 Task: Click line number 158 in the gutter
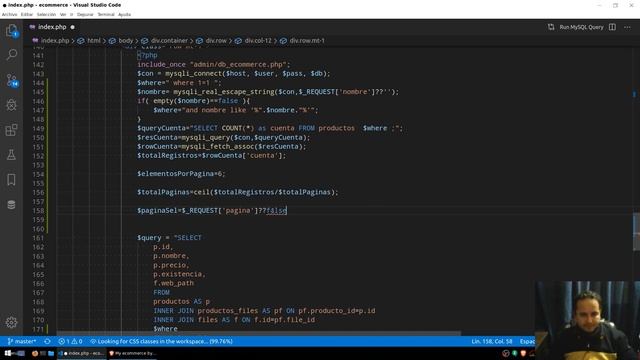point(38,211)
